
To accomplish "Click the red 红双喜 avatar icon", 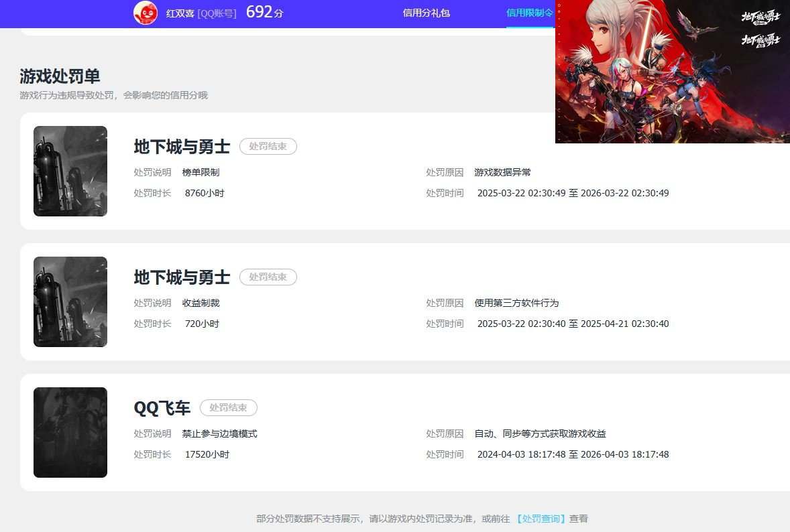I will click(146, 13).
